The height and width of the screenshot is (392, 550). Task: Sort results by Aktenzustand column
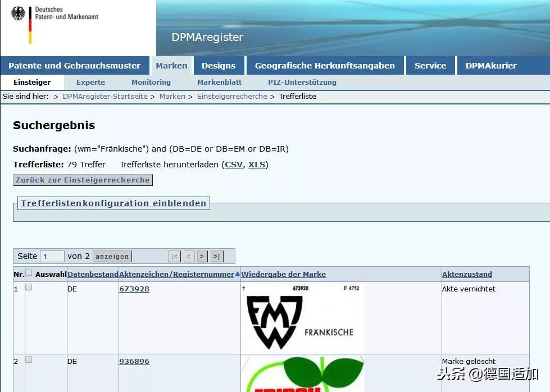467,275
